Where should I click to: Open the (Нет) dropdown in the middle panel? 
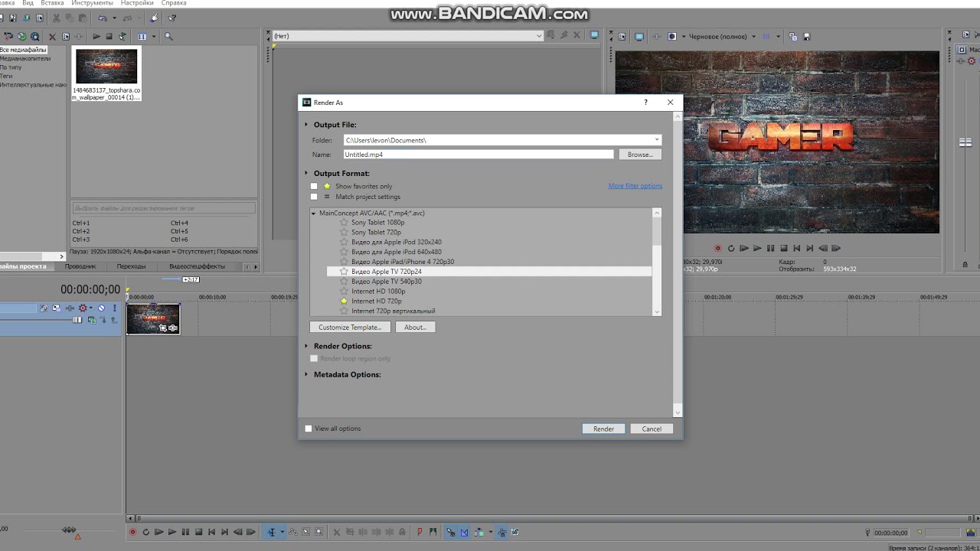(539, 36)
